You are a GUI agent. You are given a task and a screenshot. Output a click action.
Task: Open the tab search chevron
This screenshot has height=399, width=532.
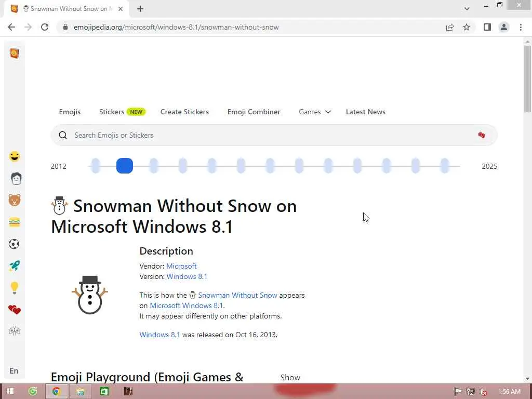click(467, 9)
